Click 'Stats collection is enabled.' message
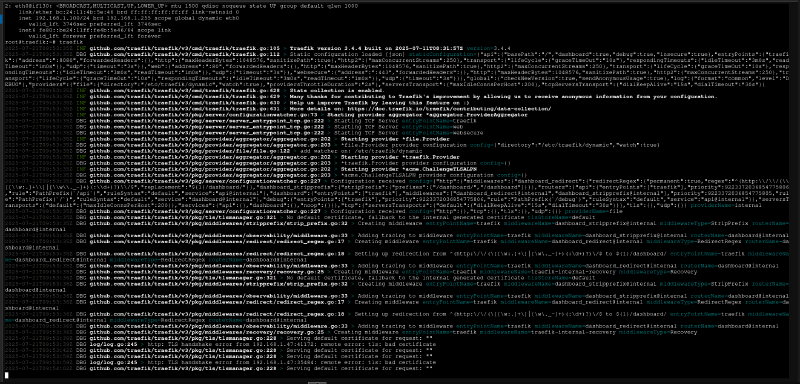 [337, 90]
